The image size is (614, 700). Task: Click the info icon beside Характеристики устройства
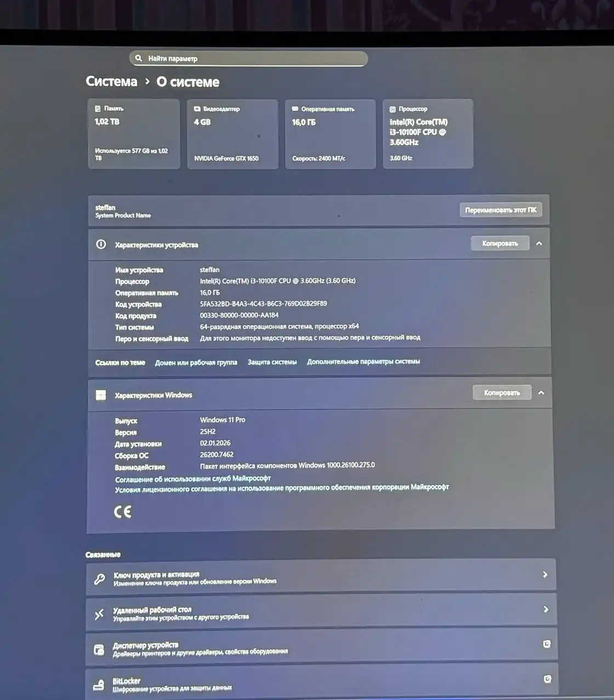tap(101, 245)
